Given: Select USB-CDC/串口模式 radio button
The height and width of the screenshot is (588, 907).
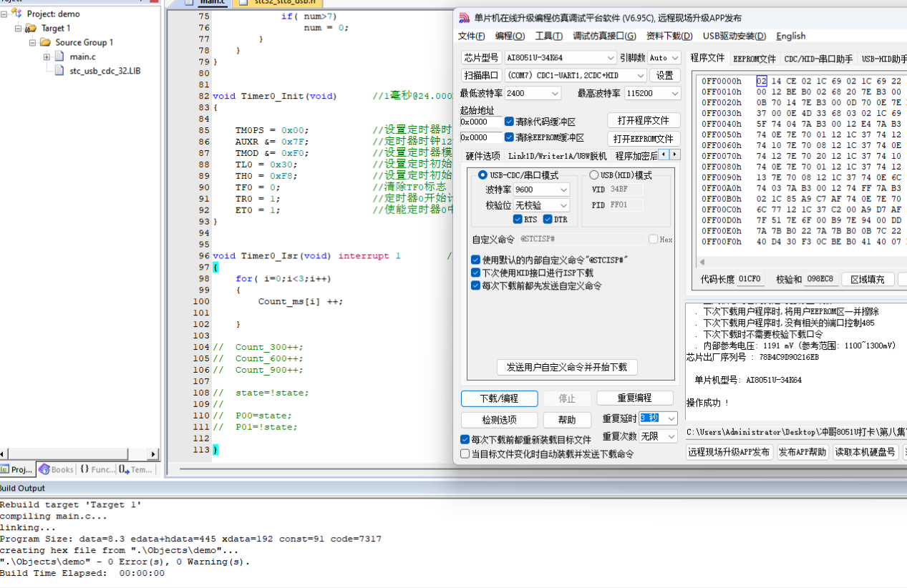Looking at the screenshot, I should 482,175.
